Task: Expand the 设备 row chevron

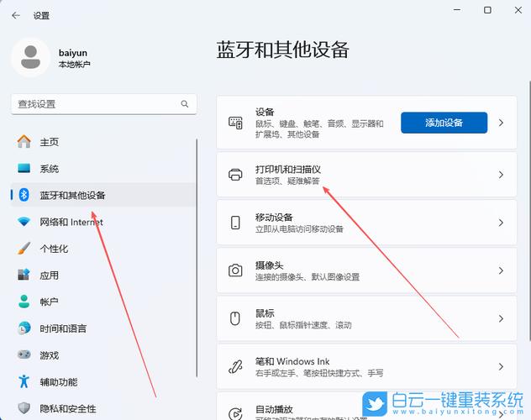Action: click(x=502, y=123)
